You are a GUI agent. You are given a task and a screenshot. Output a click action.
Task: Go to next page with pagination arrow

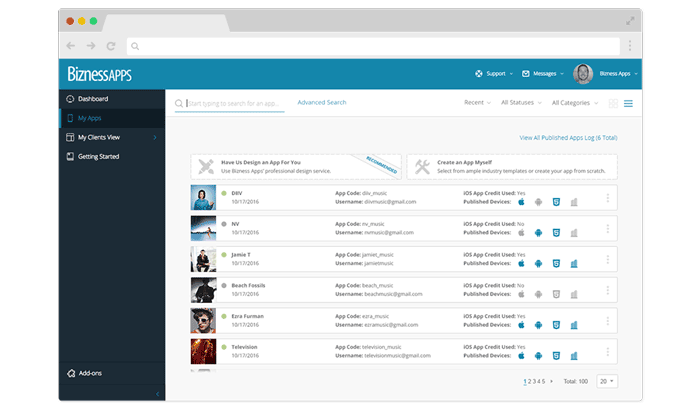coord(551,381)
